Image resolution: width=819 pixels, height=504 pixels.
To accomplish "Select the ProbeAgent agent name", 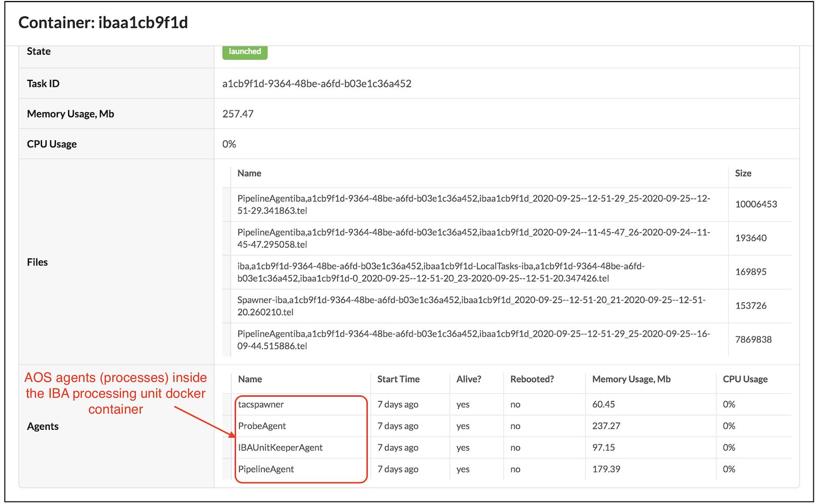I will (262, 426).
